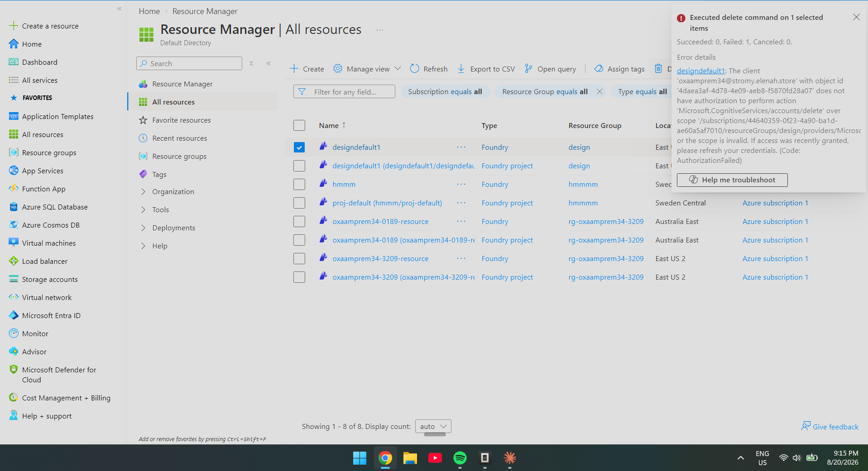Click the Resource Manager menu Search box

coord(189,63)
